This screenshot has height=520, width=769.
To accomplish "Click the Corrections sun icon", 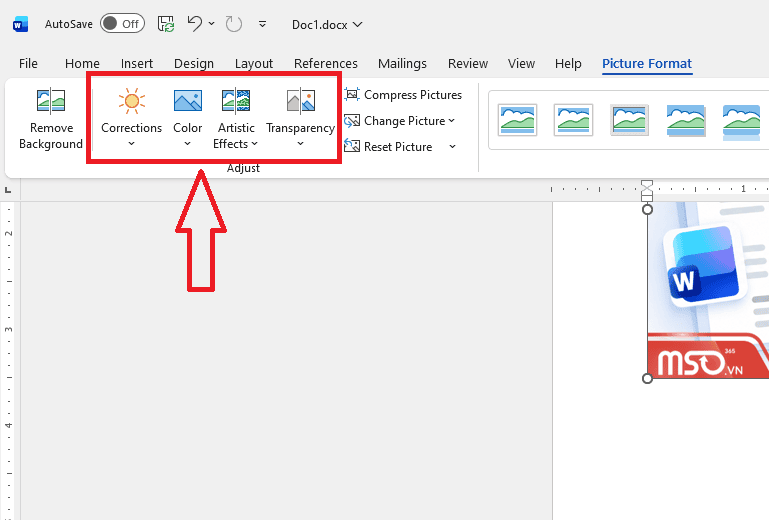I will [131, 101].
